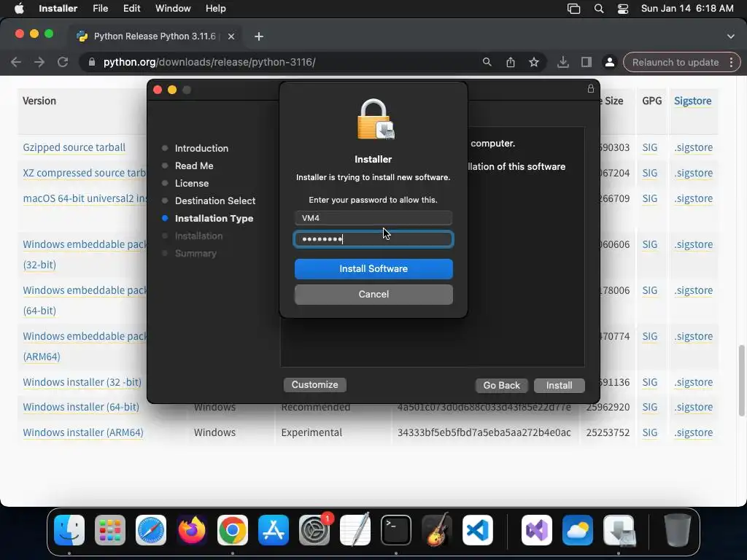
Task: Bookmark this page with the star icon
Action: coord(534,63)
